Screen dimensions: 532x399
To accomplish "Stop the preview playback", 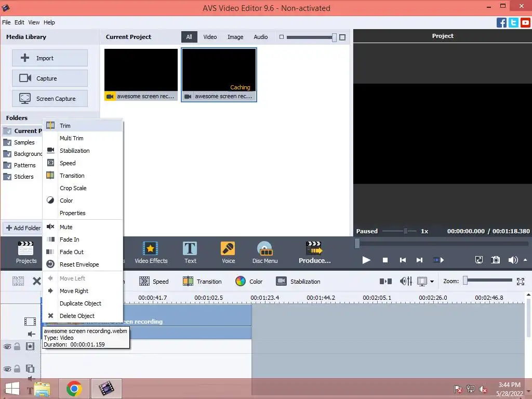I will 385,260.
